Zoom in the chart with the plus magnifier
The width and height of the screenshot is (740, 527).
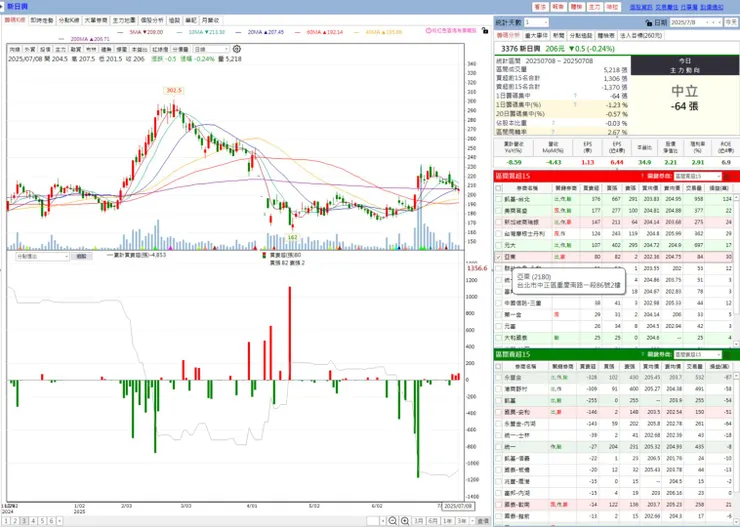click(405, 521)
